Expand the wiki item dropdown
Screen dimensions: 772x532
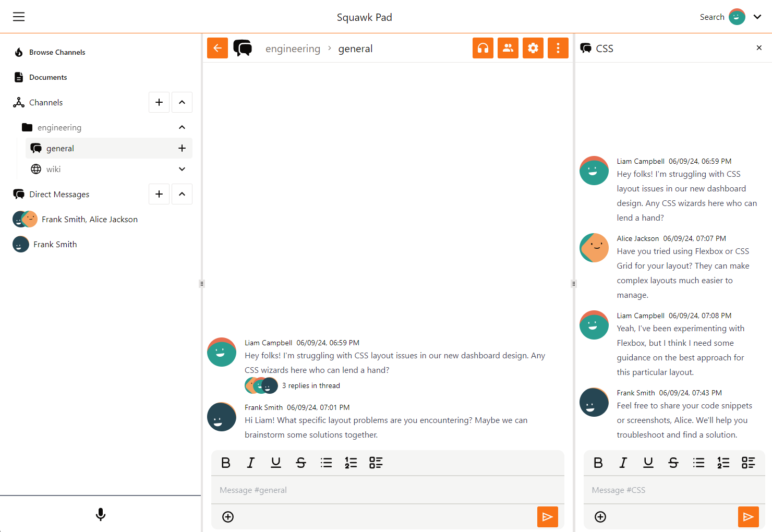pyautogui.click(x=182, y=169)
